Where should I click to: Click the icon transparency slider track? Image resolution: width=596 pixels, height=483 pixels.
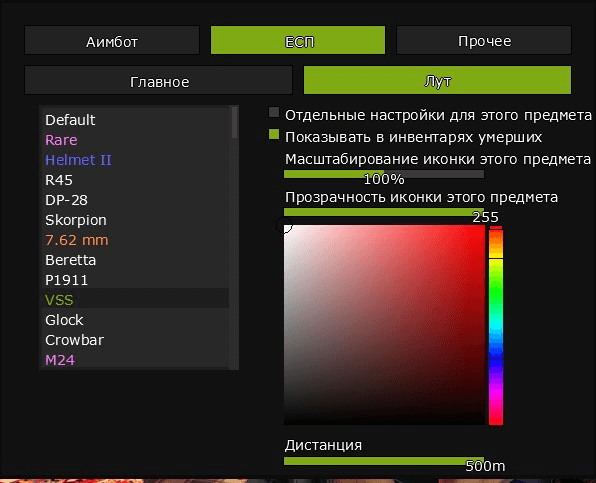coord(384,212)
